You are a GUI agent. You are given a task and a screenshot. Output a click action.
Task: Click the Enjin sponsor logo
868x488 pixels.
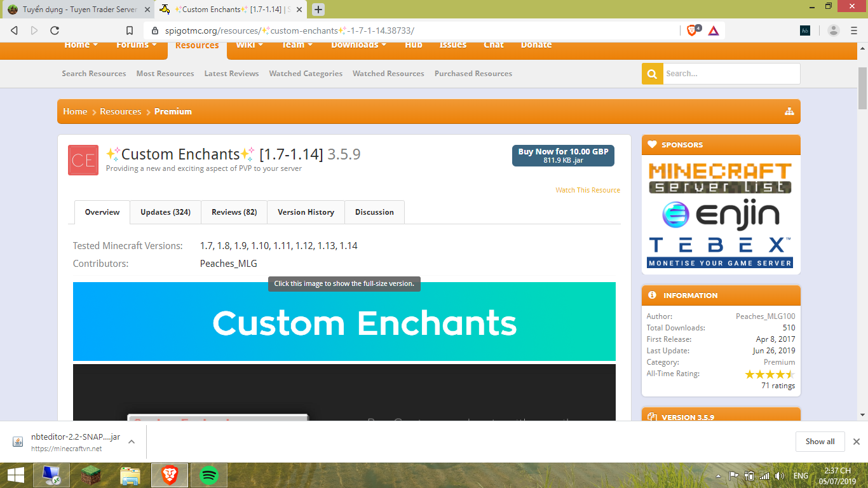pyautogui.click(x=721, y=216)
